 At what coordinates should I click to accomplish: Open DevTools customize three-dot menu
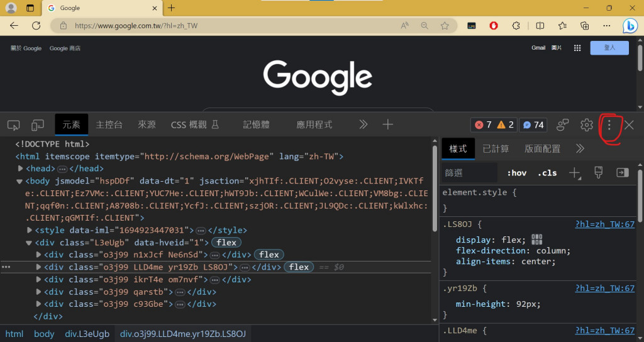[x=609, y=125]
